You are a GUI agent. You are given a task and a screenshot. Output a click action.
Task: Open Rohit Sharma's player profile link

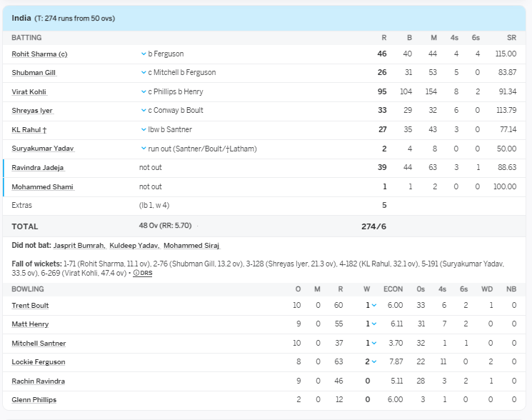tap(39, 54)
